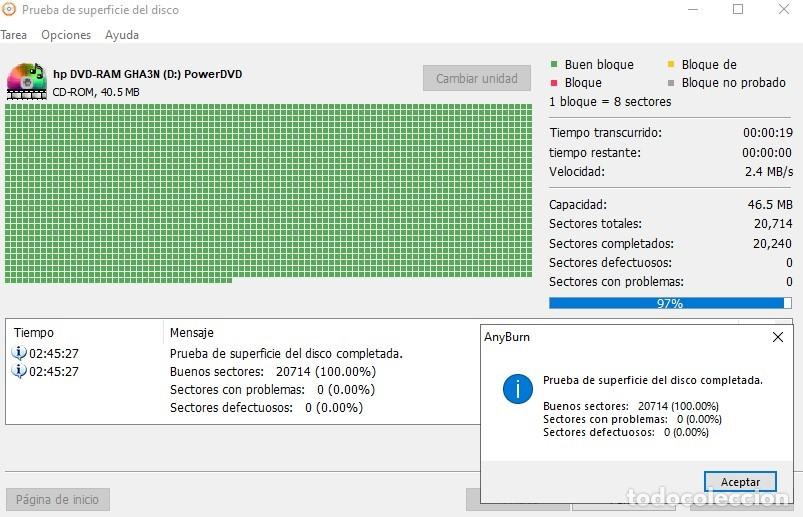Click the green Buen bloque legend swatch
Image resolution: width=803 pixels, height=517 pixels.
tap(554, 64)
